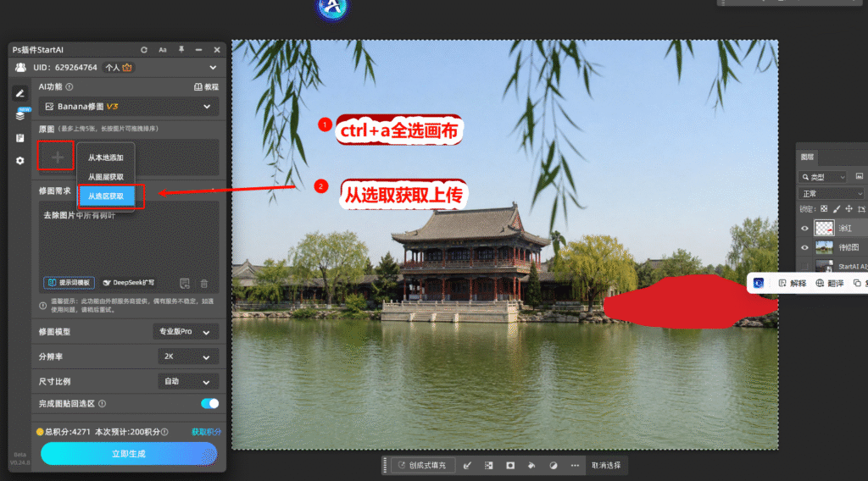
Task: Click the UID: 629264764 text
Action: pyautogui.click(x=64, y=68)
